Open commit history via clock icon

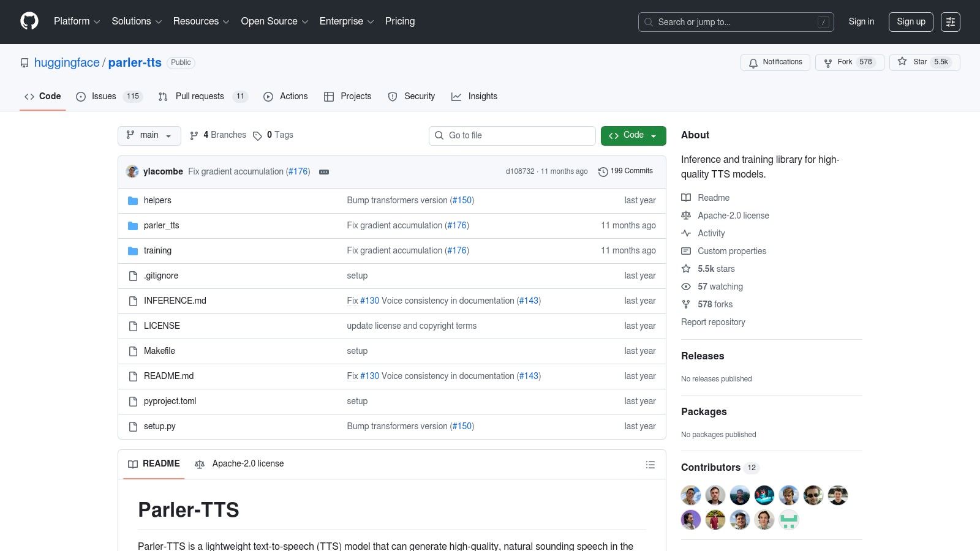click(x=603, y=171)
